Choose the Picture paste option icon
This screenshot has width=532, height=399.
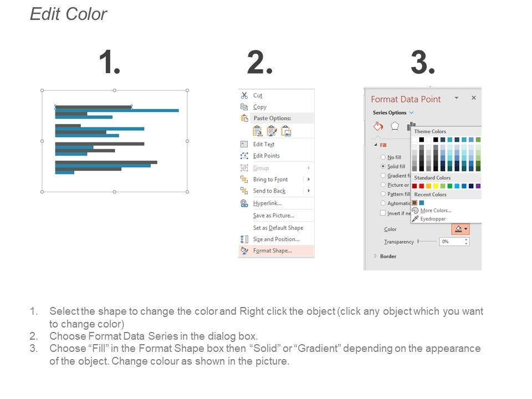click(286, 131)
